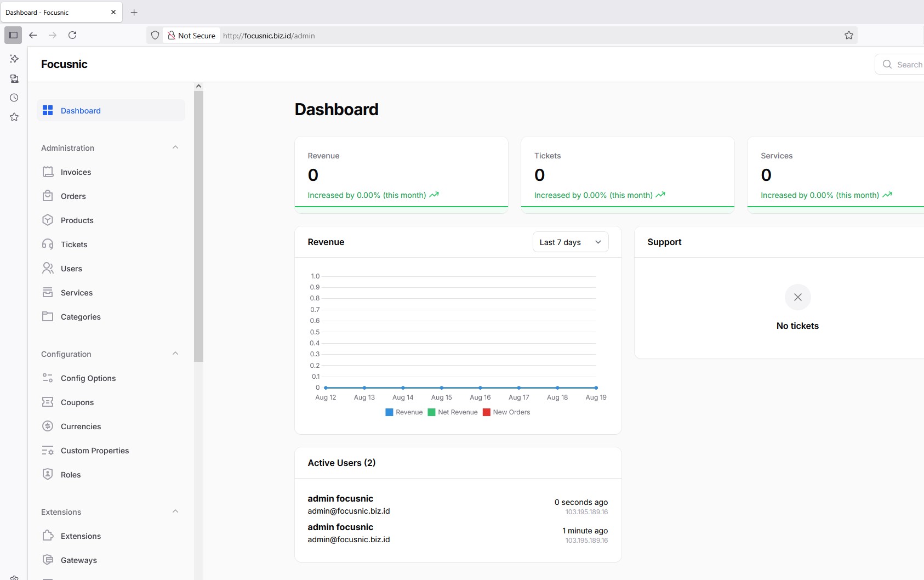Open the Dashboard menu item
Screen dimensions: 924x580
pyautogui.click(x=81, y=111)
